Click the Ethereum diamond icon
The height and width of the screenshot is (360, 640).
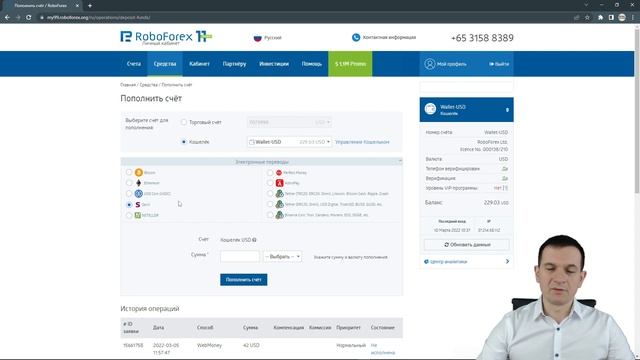click(x=139, y=183)
